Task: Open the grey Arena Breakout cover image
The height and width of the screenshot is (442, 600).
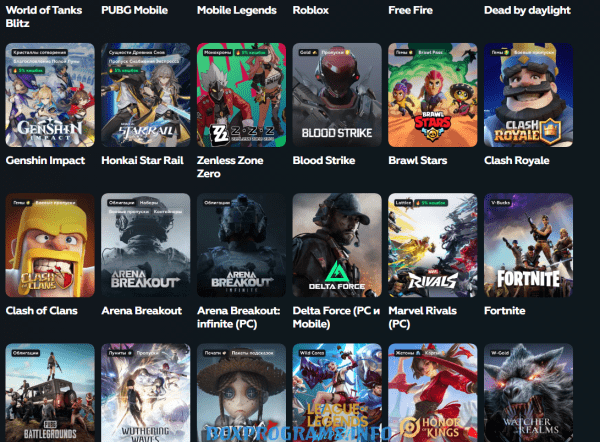Action: click(145, 245)
